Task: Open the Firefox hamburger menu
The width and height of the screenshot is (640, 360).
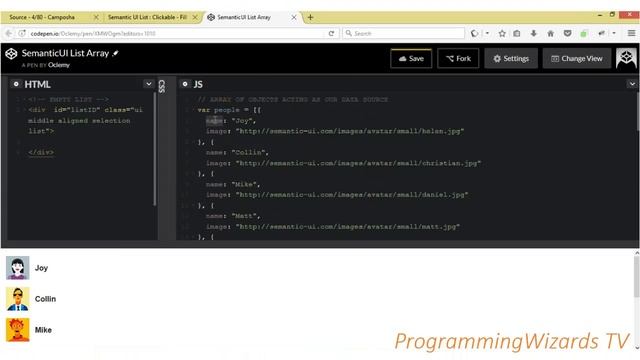Action: [631, 33]
